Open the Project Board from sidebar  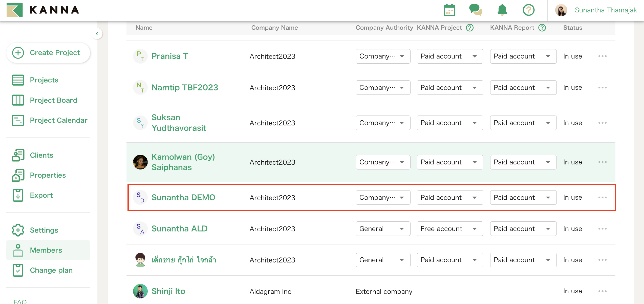pos(53,100)
